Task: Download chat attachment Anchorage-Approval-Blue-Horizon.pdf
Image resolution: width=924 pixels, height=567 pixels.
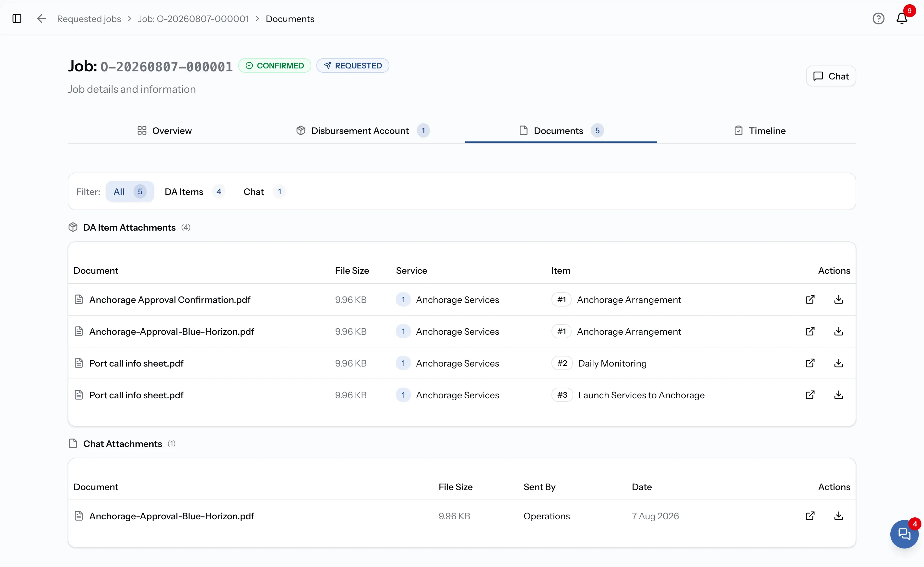Action: 839,516
